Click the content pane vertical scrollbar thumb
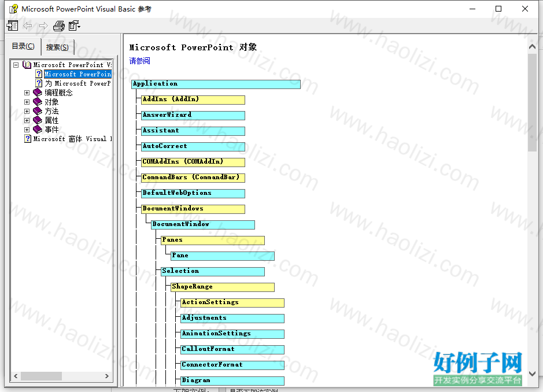The image size is (543, 392). [x=532, y=102]
